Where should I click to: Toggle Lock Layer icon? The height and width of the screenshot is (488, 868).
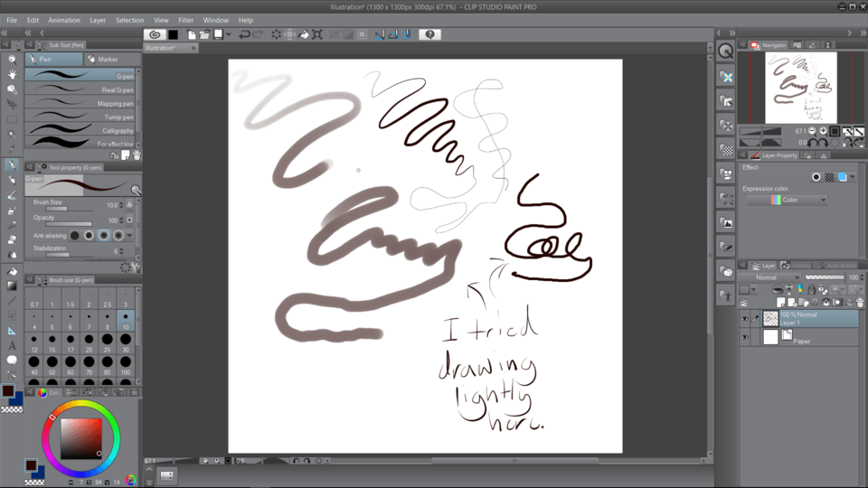[812, 289]
